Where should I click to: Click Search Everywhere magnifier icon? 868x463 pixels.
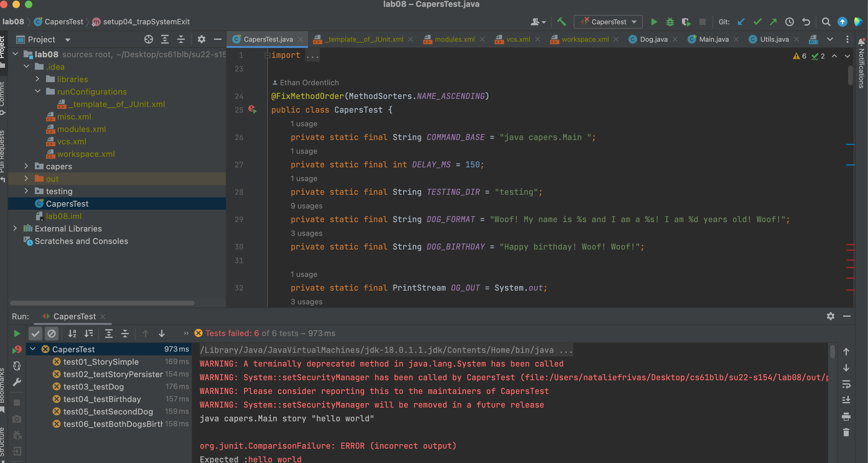826,22
